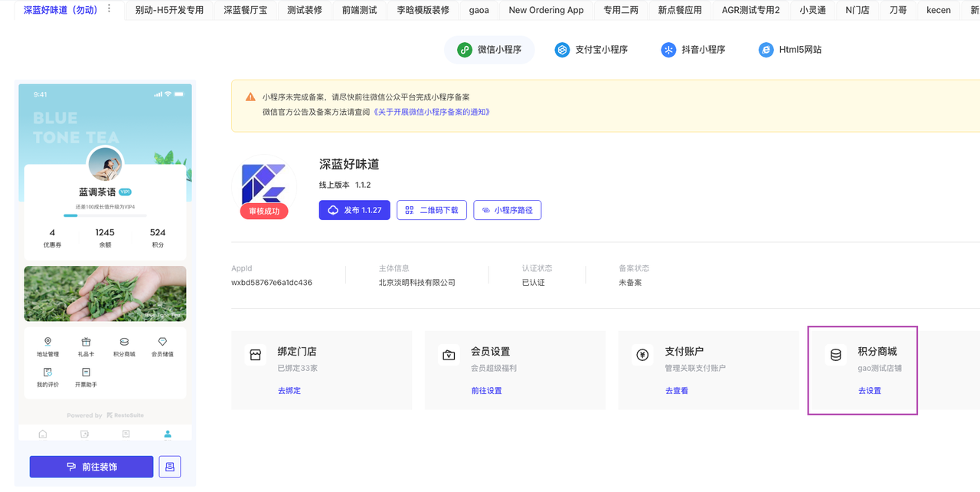Viewport: 980px width, 492px height.
Task: Open the AGR测试专用2 tab
Action: tap(751, 10)
